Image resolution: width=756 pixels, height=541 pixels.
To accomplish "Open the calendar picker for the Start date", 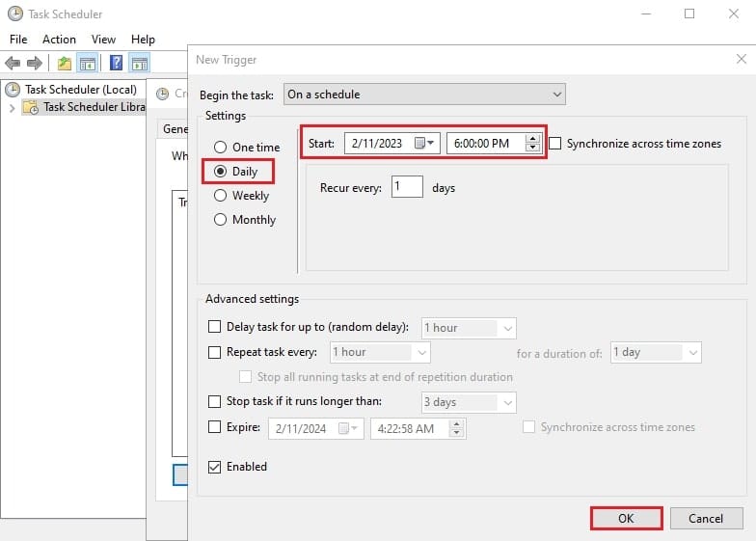I will click(424, 144).
